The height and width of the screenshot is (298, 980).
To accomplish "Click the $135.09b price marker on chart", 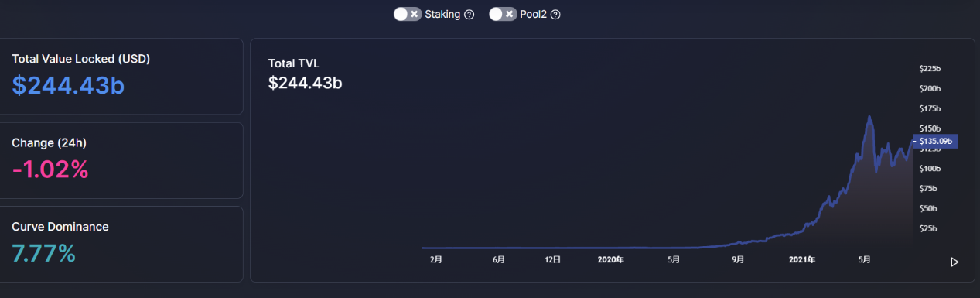I will click(936, 142).
